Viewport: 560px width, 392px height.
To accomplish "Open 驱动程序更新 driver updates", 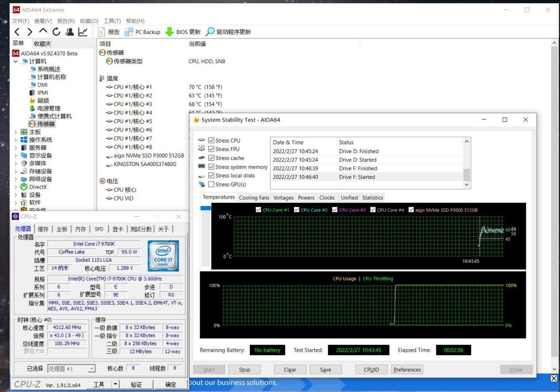I will point(229,32).
